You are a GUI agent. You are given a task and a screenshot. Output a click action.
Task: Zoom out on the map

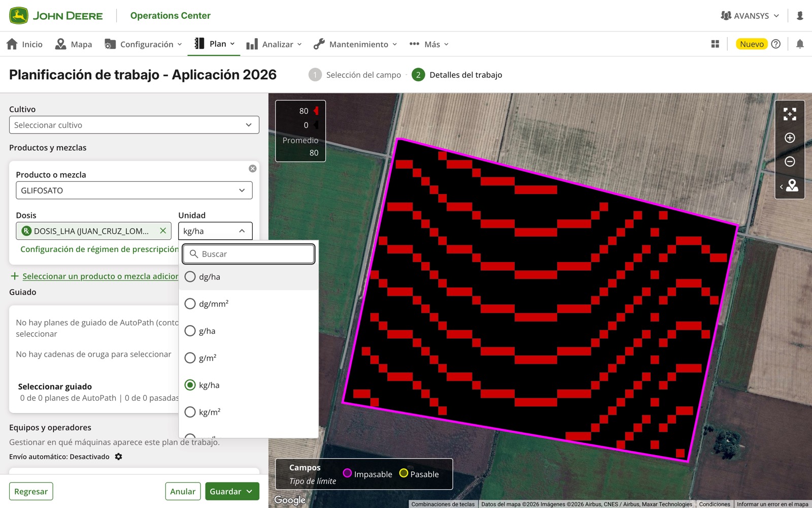point(790,162)
